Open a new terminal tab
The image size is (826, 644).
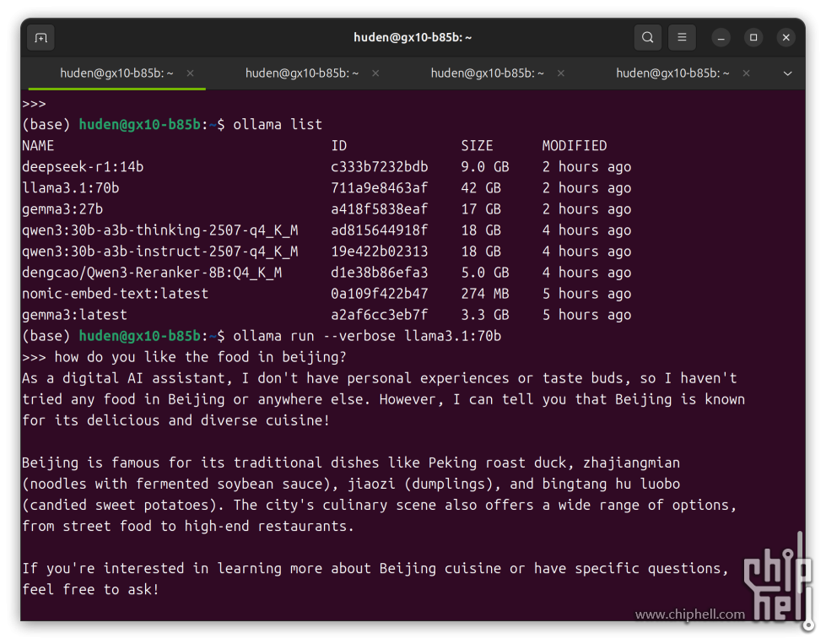tap(40, 37)
